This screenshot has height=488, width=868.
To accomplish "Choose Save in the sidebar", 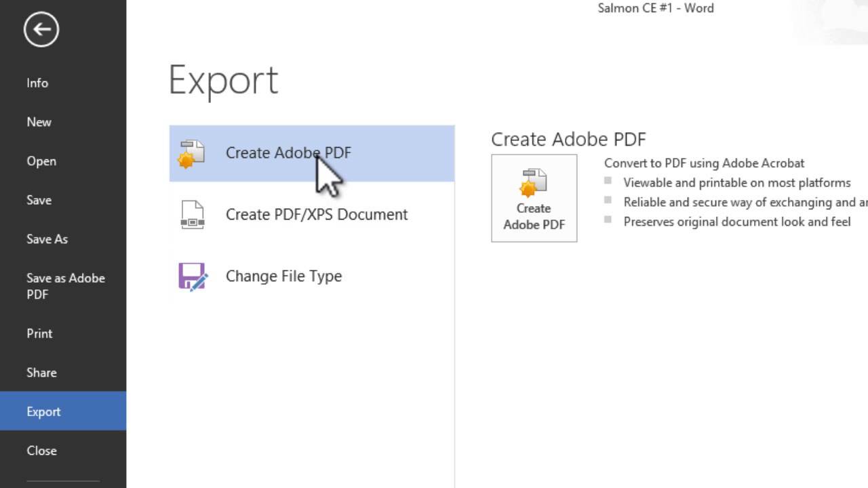I will (x=39, y=200).
